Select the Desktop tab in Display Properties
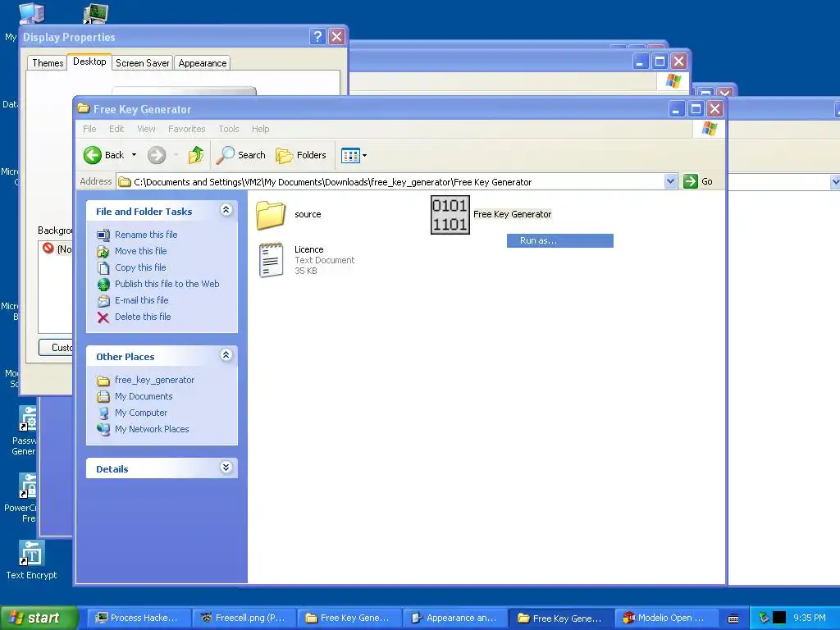840x630 pixels. point(89,62)
